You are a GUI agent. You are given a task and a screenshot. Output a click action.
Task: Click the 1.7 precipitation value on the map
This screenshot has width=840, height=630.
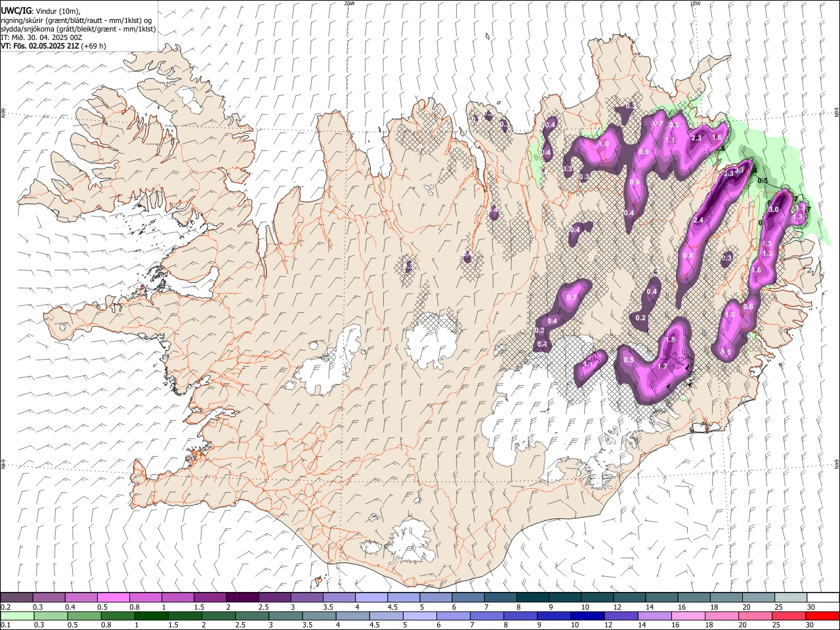(x=662, y=367)
